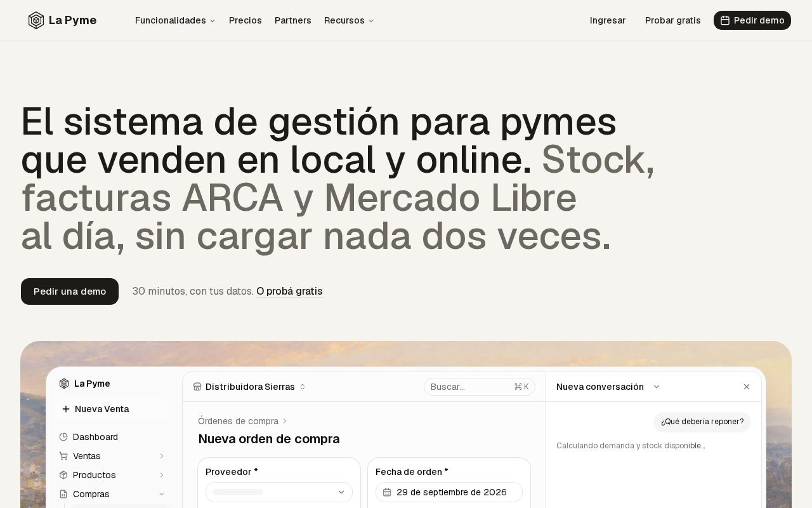Viewport: 812px width, 508px height.
Task: Close the Nueva conversación panel
Action: coord(747,387)
